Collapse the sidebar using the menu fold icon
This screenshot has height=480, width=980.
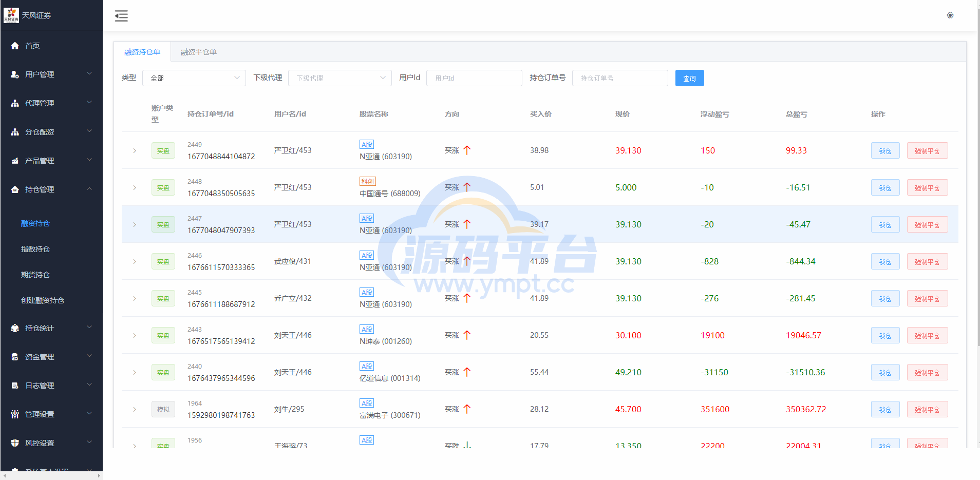click(x=121, y=16)
